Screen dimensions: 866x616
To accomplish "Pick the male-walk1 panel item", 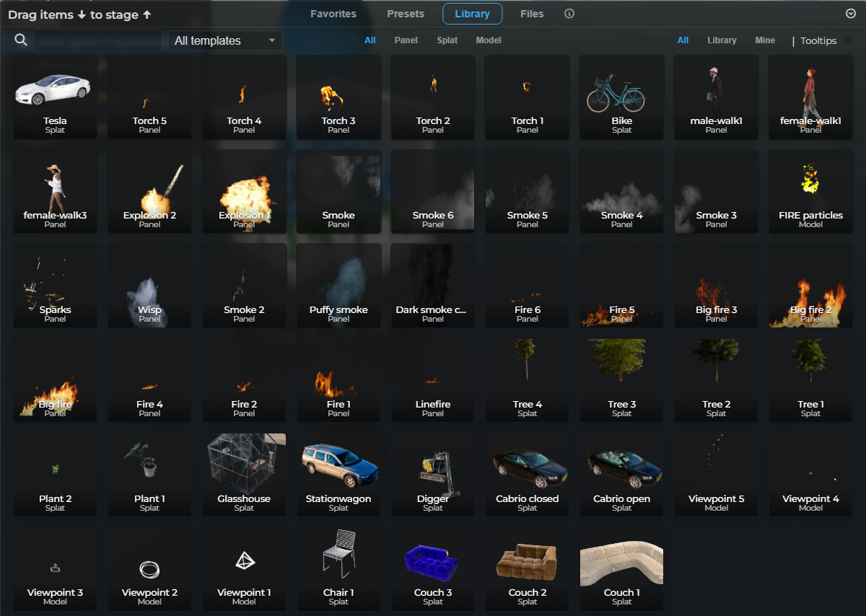I will pos(717,97).
